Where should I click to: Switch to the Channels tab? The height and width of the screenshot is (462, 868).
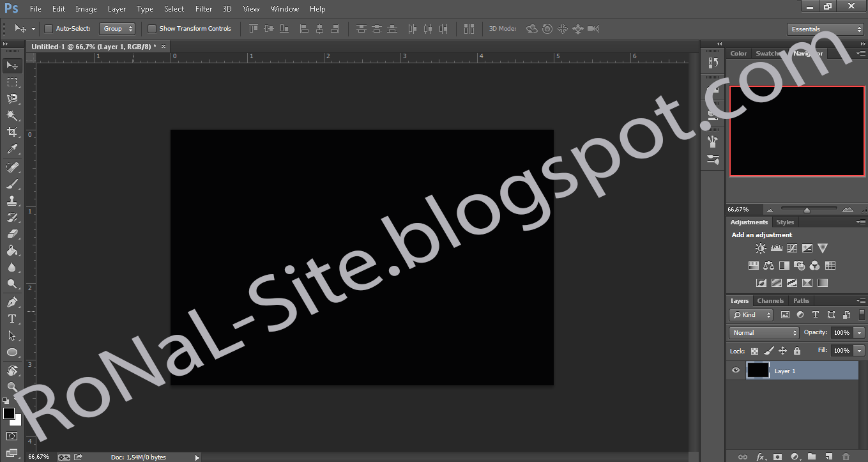pos(770,301)
